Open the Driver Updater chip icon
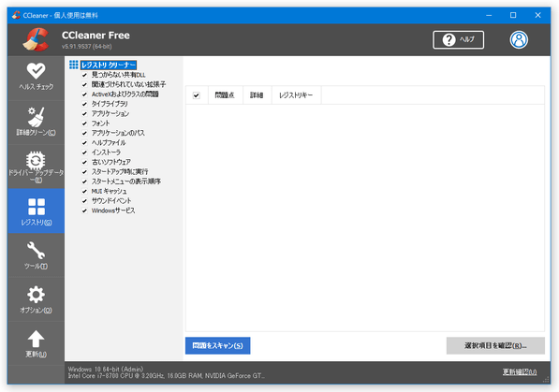Screen dimensions: 559x392 (x=36, y=160)
